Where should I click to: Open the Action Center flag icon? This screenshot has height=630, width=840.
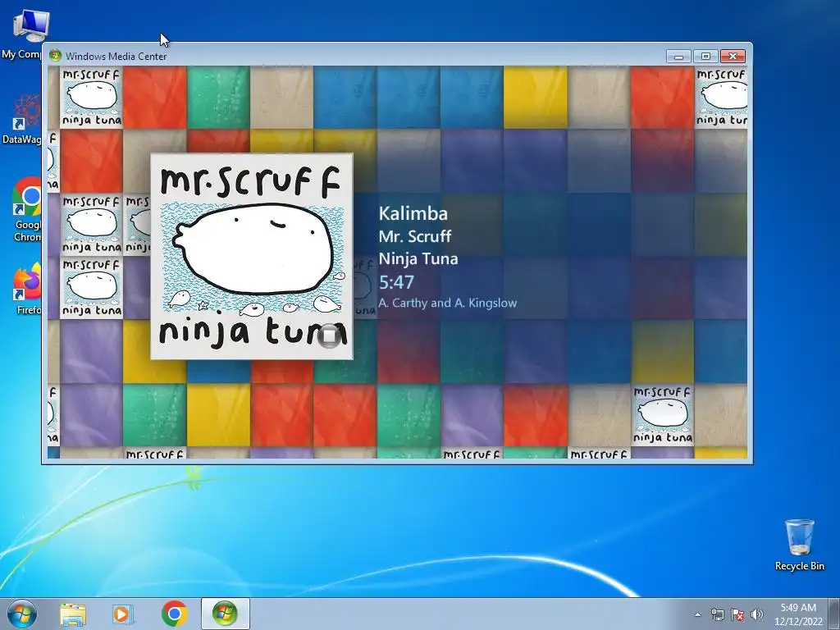point(737,614)
